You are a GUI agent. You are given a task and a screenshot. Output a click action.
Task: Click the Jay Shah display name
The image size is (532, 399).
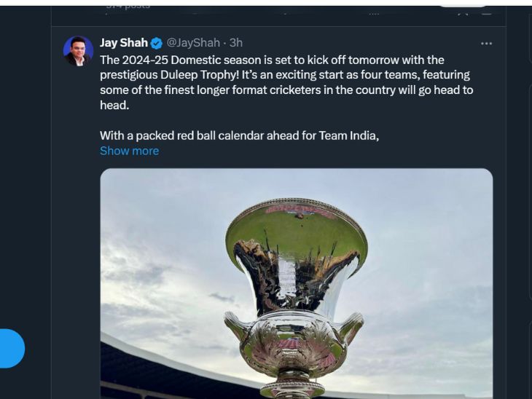(x=124, y=44)
